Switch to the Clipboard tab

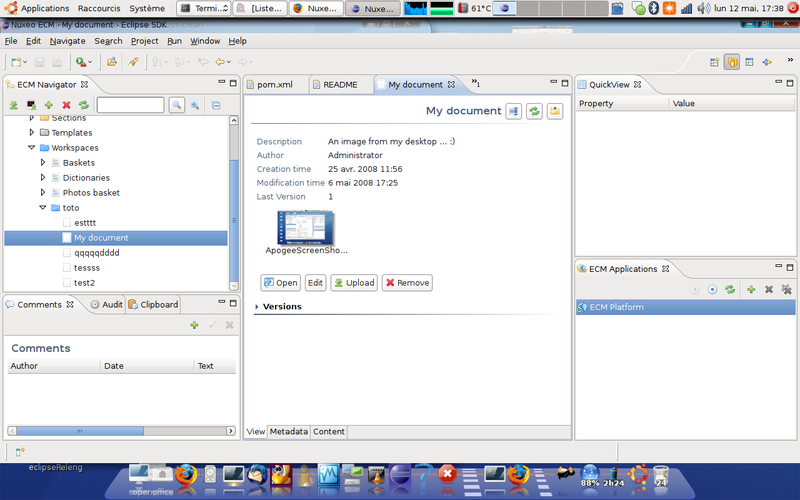[154, 305]
